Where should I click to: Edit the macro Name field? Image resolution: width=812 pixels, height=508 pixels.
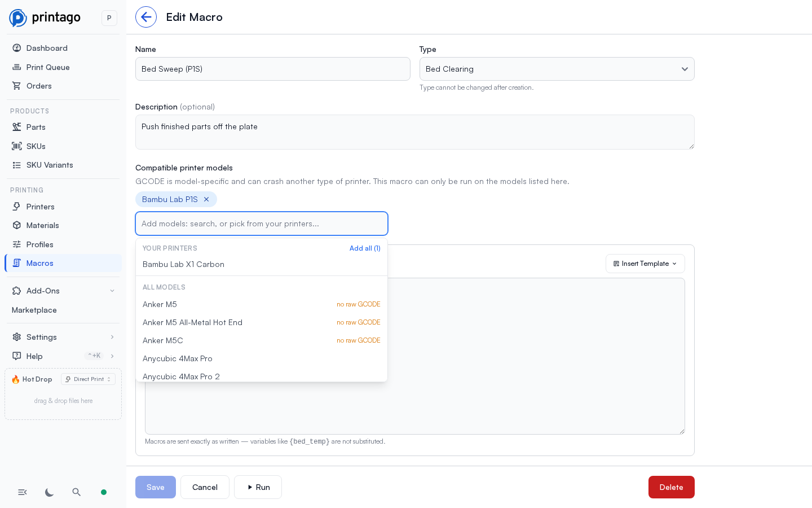273,69
